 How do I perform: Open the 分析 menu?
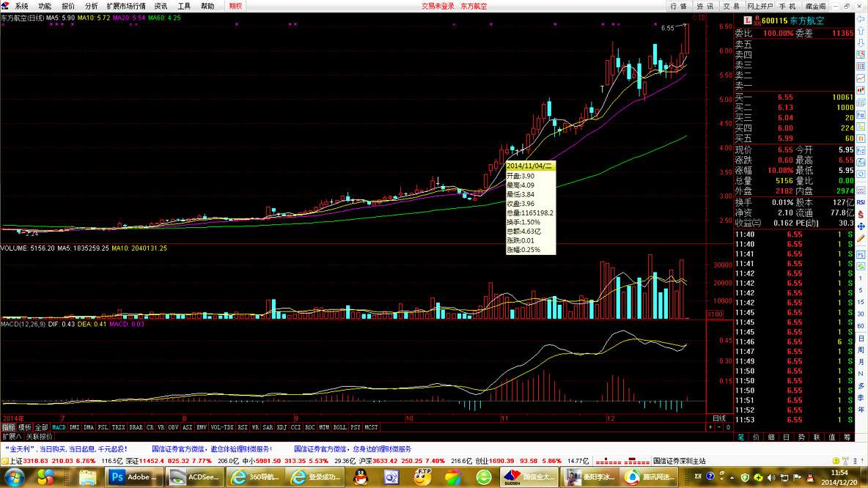[91, 6]
